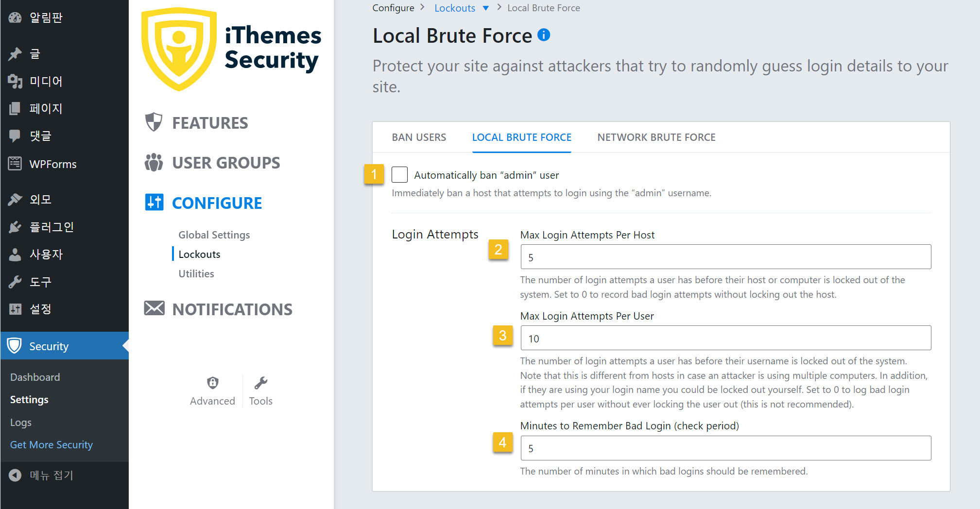Click the Security shield icon in sidebar
The image size is (980, 509).
coord(15,346)
